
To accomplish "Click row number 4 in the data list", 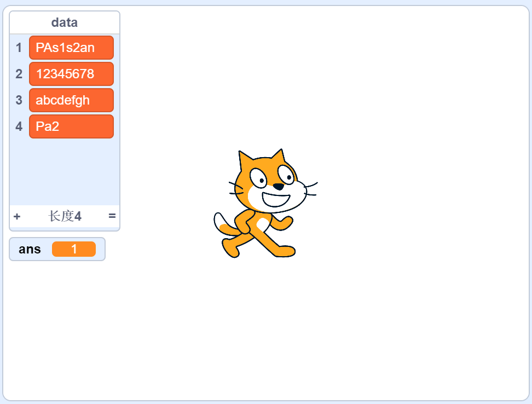I will 19,126.
